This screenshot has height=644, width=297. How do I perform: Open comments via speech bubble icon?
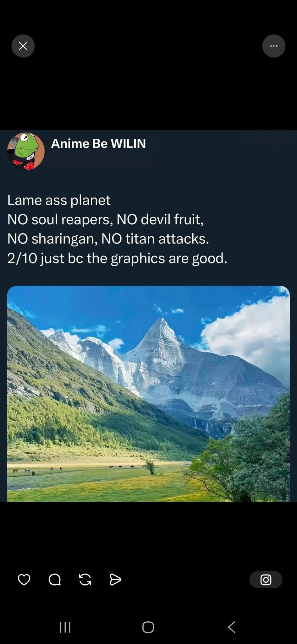tap(55, 579)
